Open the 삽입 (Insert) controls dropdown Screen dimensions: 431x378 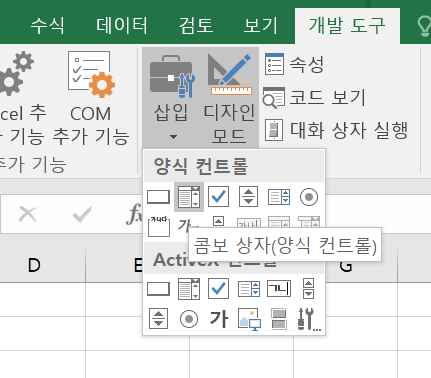pos(171,98)
